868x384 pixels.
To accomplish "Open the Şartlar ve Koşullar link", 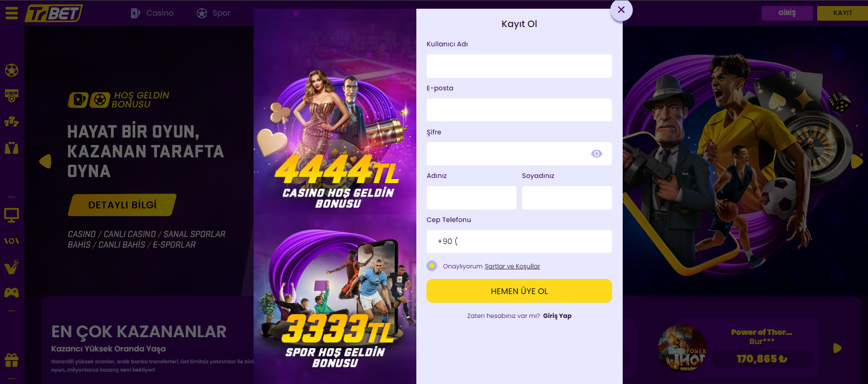I will click(512, 266).
